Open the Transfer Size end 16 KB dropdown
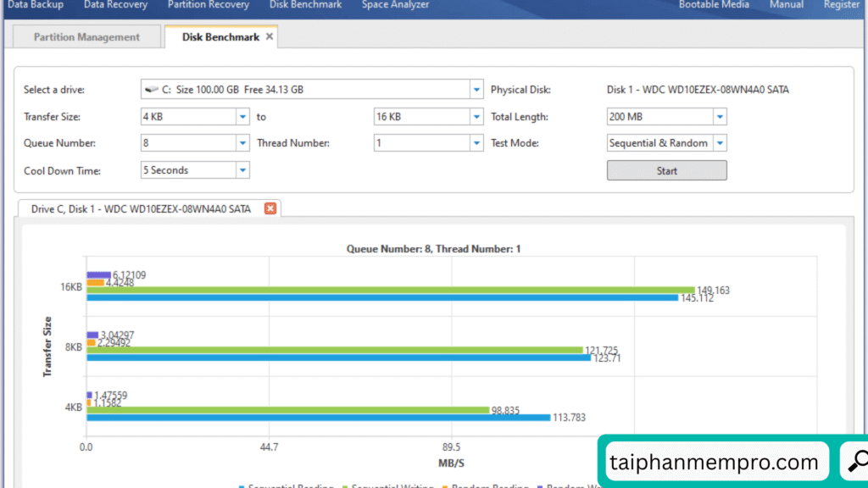868x488 pixels. (476, 117)
